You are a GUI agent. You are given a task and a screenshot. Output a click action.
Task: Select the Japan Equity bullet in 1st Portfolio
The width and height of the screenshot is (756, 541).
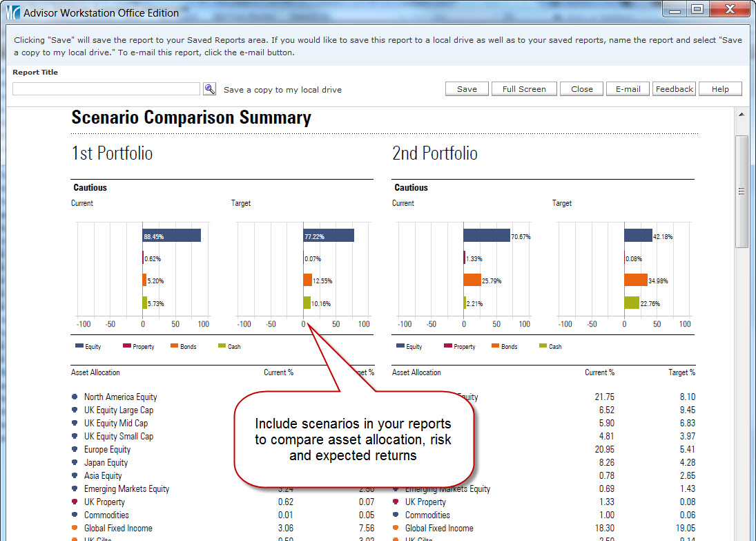(75, 463)
